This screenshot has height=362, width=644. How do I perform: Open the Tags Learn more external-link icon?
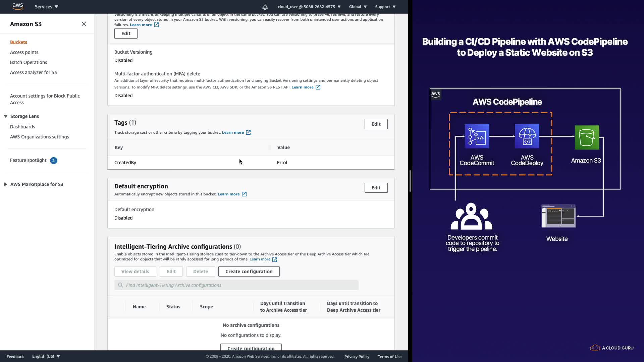pos(248,132)
